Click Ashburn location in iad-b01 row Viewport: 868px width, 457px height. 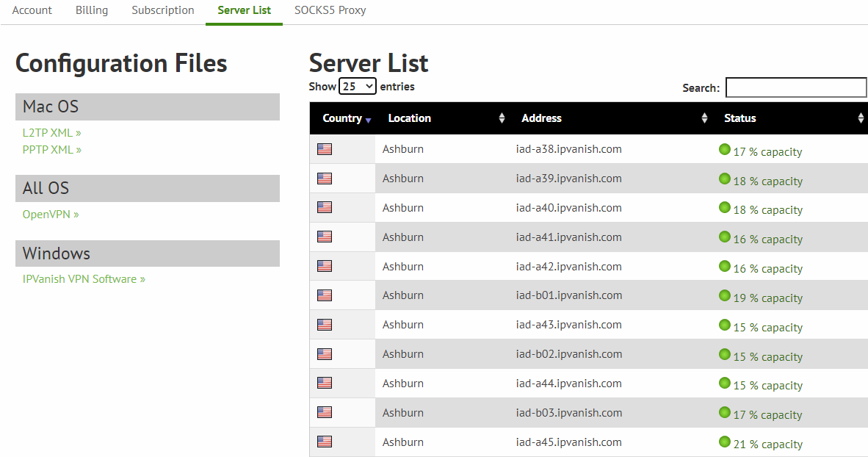pyautogui.click(x=403, y=295)
